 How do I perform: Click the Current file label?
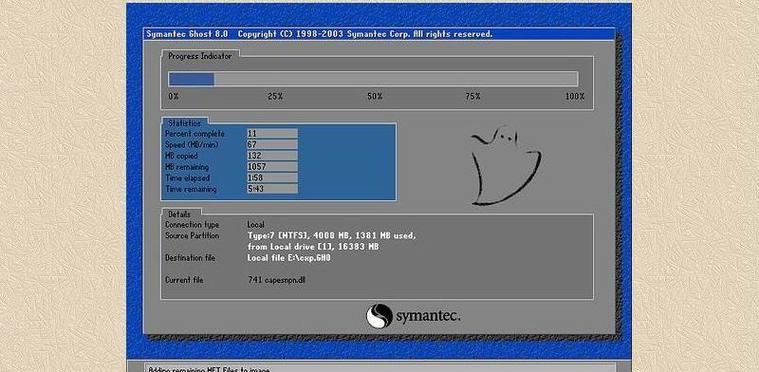point(184,280)
